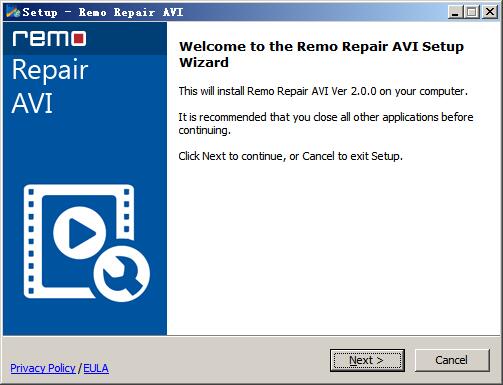Screen dimensions: 503x385
Task: Click the 'Setup - Remo Repair AVI' title bar text
Action: point(103,12)
